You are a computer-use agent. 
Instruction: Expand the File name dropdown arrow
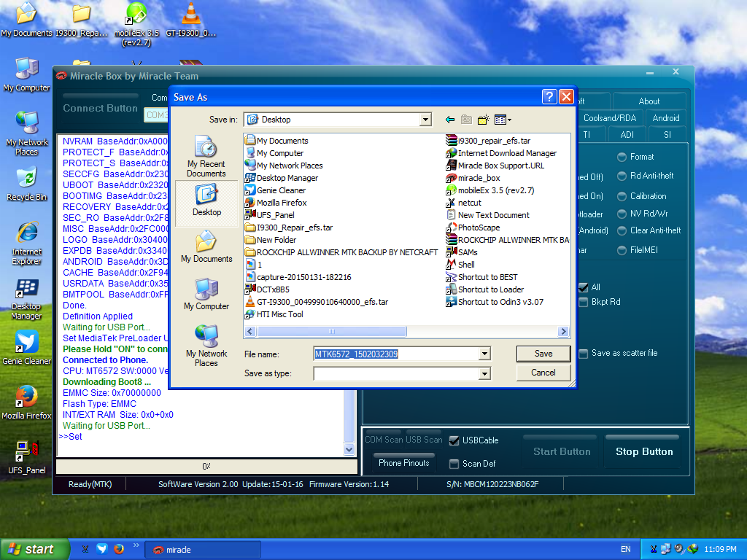pyautogui.click(x=484, y=354)
